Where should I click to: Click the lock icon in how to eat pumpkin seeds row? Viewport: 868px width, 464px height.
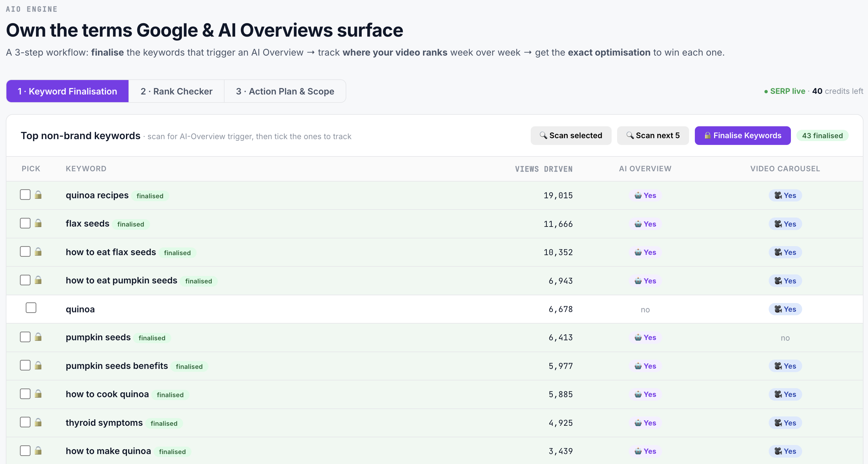pos(38,280)
